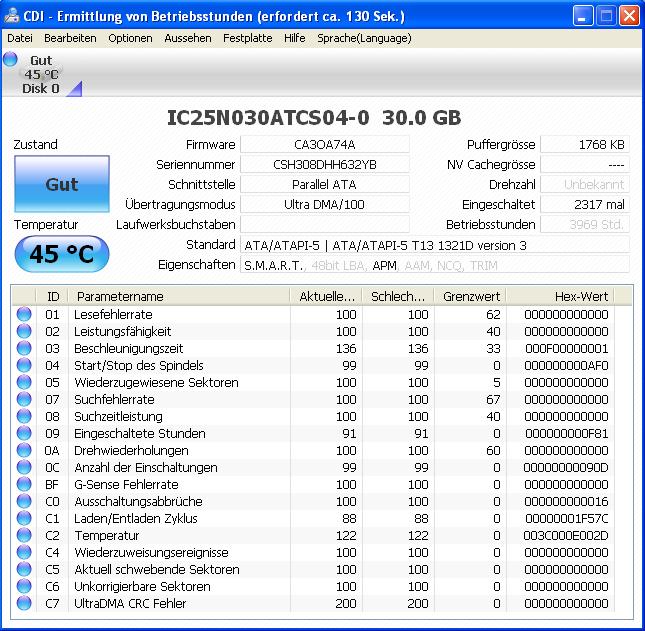The width and height of the screenshot is (645, 631).
Task: Click status orb for Lesefehlerrate row
Action: pos(24,314)
